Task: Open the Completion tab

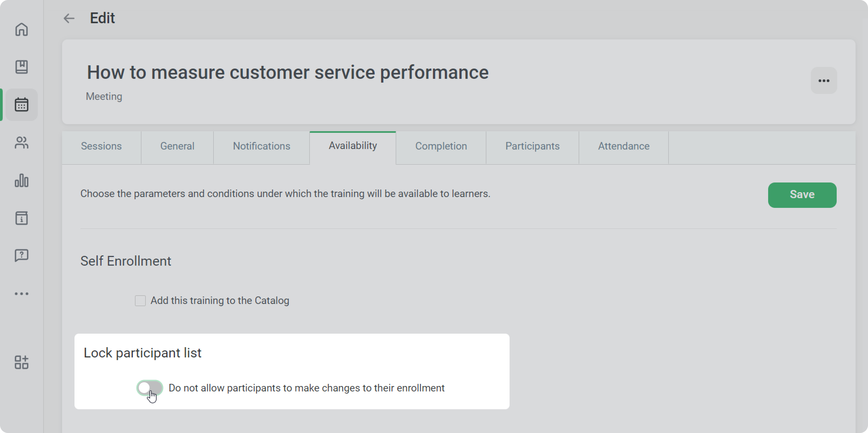Action: point(441,146)
